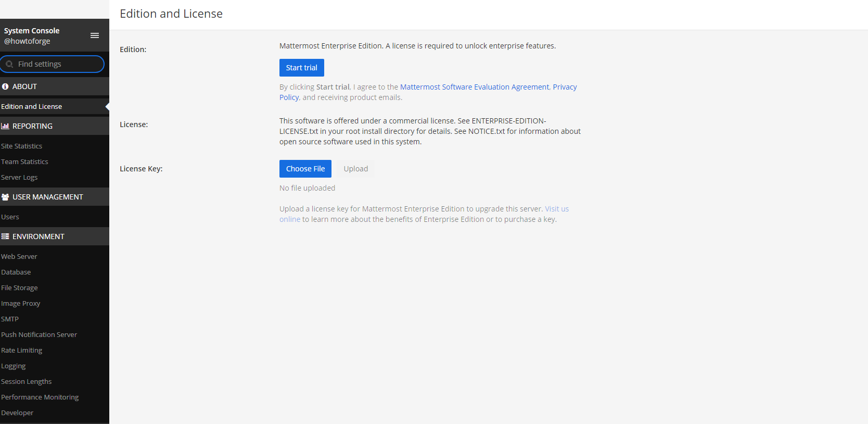Screen dimensions: 868x424
Task: Focus the Find settings search field
Action: [x=57, y=64]
